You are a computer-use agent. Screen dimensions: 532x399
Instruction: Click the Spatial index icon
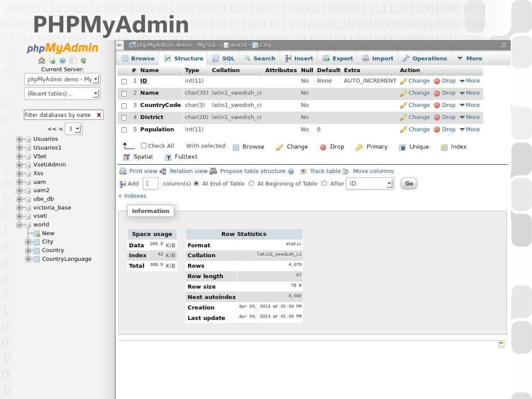click(x=127, y=157)
